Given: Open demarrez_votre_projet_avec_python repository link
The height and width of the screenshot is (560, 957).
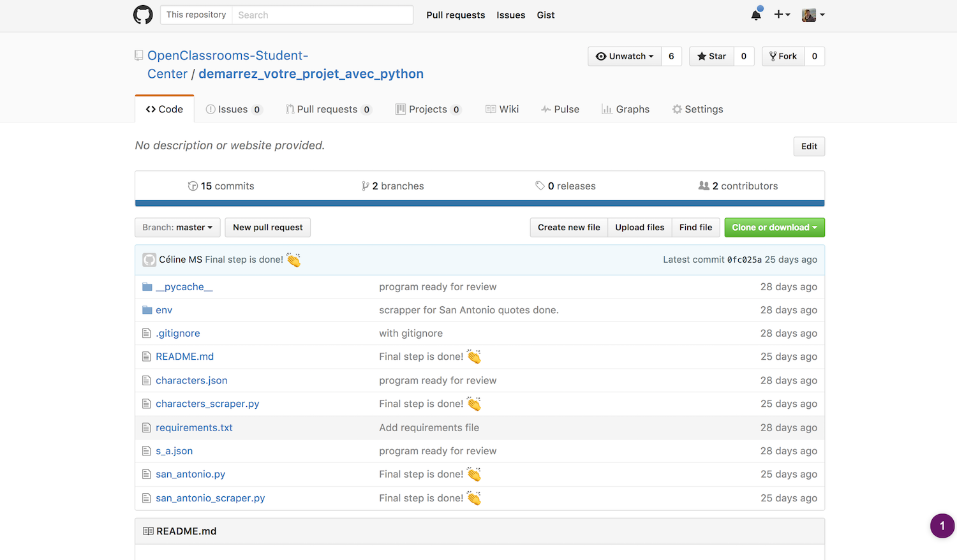Looking at the screenshot, I should (x=311, y=74).
